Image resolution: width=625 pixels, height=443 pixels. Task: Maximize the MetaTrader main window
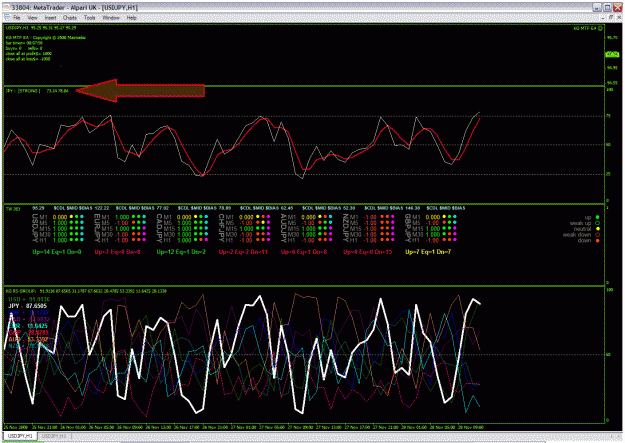pos(607,7)
